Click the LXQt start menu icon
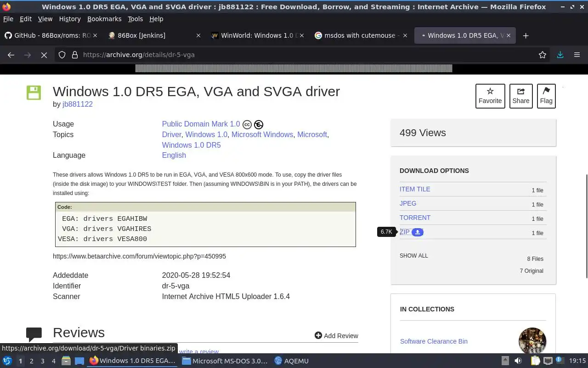The height and width of the screenshot is (368, 588). [x=7, y=361]
